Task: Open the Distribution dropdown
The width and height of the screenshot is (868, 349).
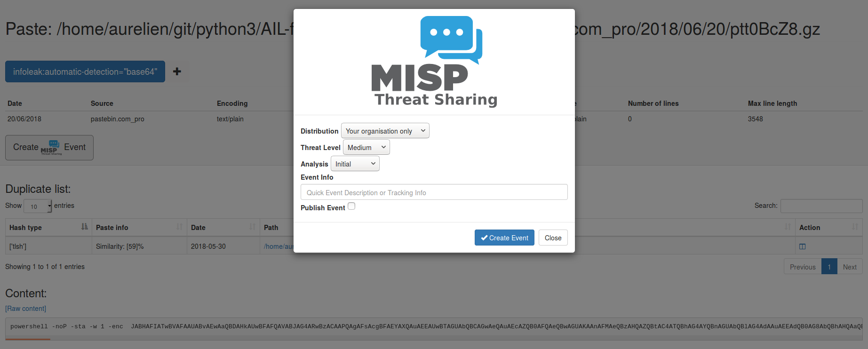Action: point(385,131)
